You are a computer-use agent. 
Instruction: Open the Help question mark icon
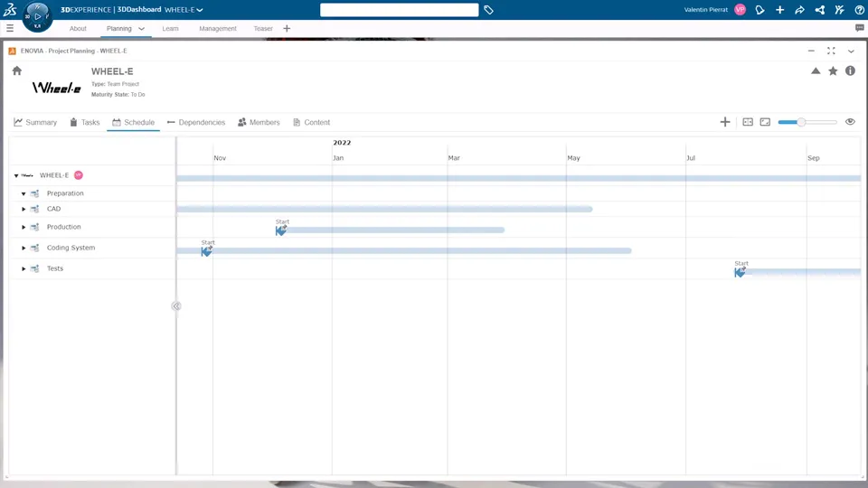(859, 10)
